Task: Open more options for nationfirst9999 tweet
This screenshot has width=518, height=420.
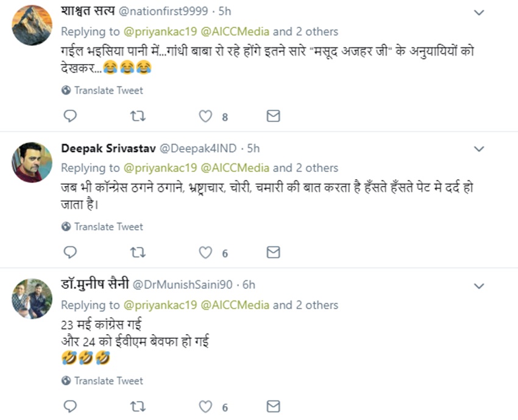Action: [x=480, y=12]
